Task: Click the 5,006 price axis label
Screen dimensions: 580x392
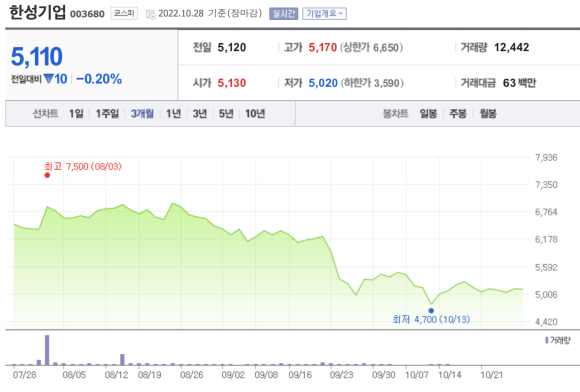Action: click(x=546, y=295)
